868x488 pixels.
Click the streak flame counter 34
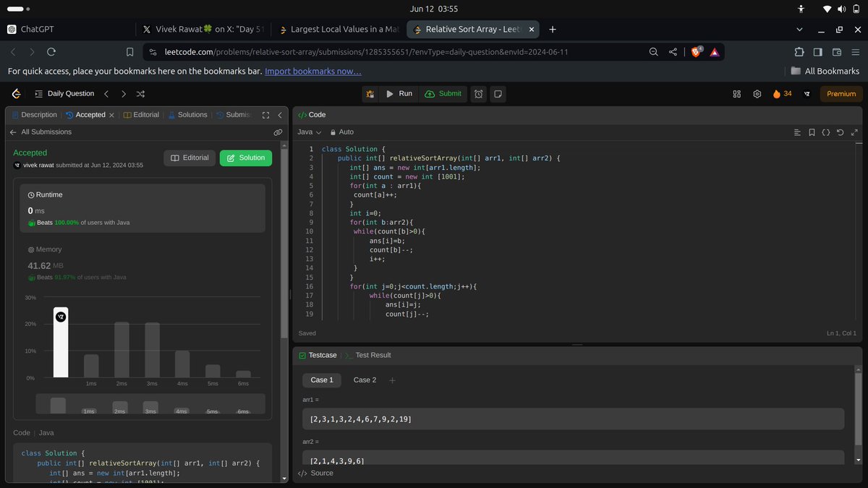coord(782,93)
